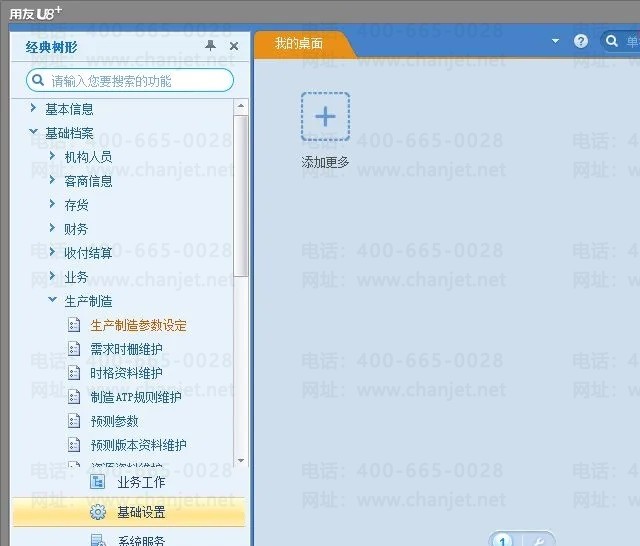Expand the 收付结算 node
Image resolution: width=640 pixels, height=546 pixels.
[x=52, y=252]
